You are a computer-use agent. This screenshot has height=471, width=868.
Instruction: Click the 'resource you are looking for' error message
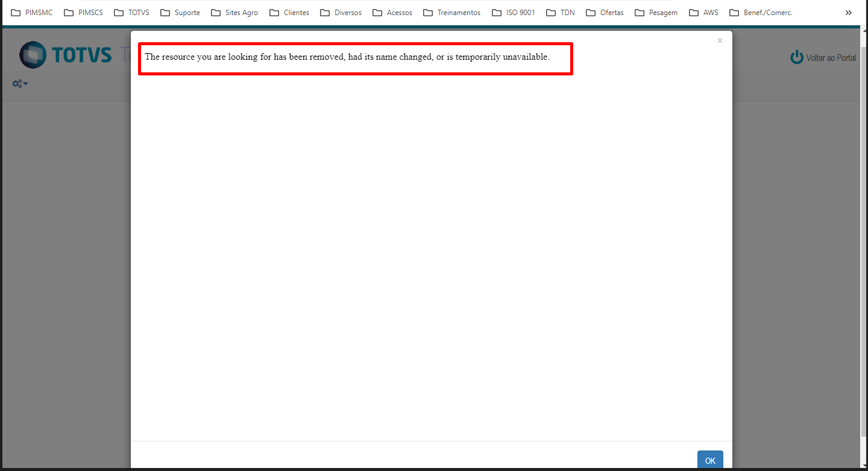[x=347, y=57]
